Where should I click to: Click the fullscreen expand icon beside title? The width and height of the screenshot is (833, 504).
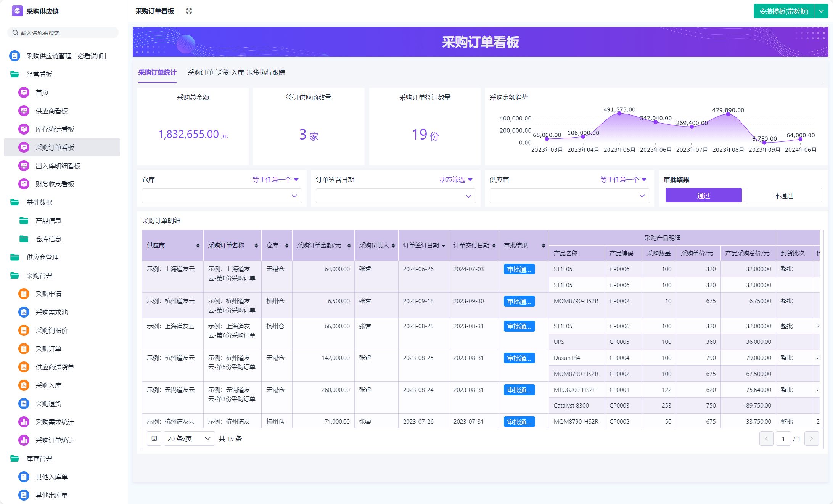tap(189, 11)
